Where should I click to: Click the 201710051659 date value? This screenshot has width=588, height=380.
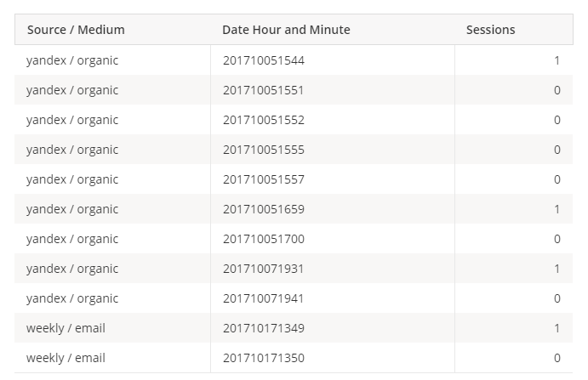(x=263, y=209)
